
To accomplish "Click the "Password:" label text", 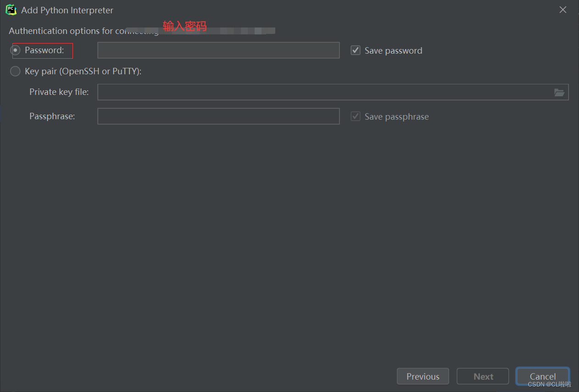I will 45,50.
